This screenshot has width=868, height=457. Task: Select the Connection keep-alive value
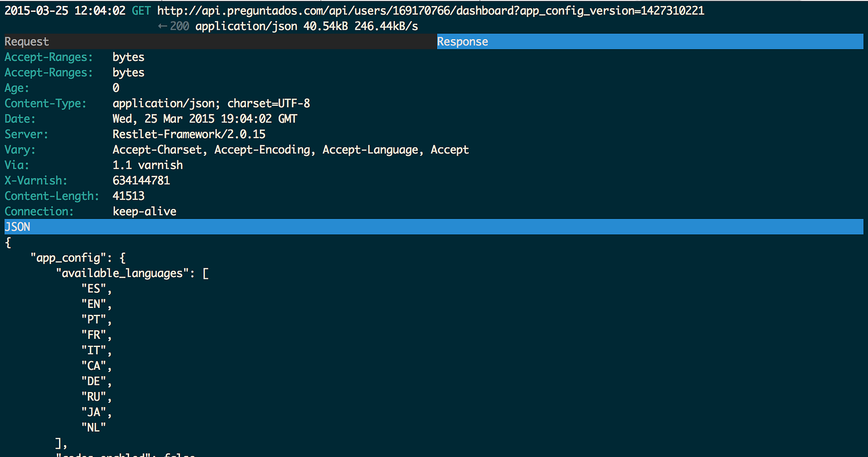[x=144, y=211]
